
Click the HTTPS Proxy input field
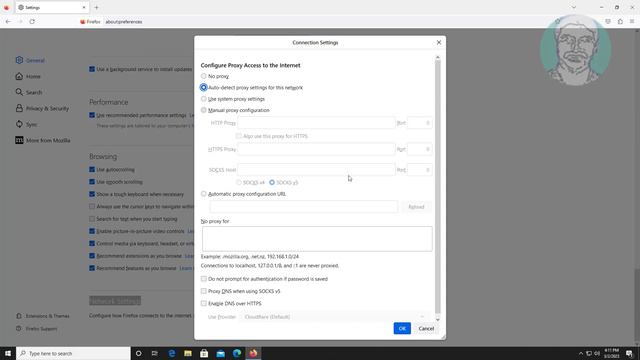pos(316,149)
